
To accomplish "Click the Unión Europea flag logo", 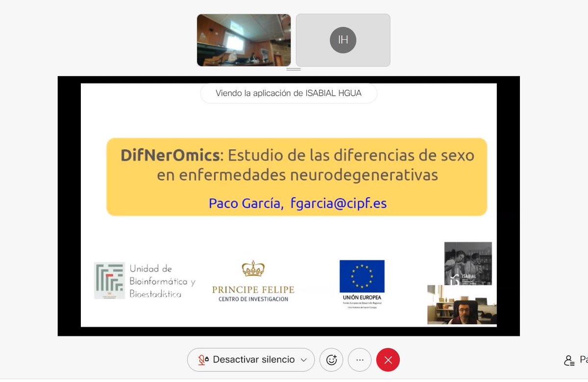I will (362, 284).
